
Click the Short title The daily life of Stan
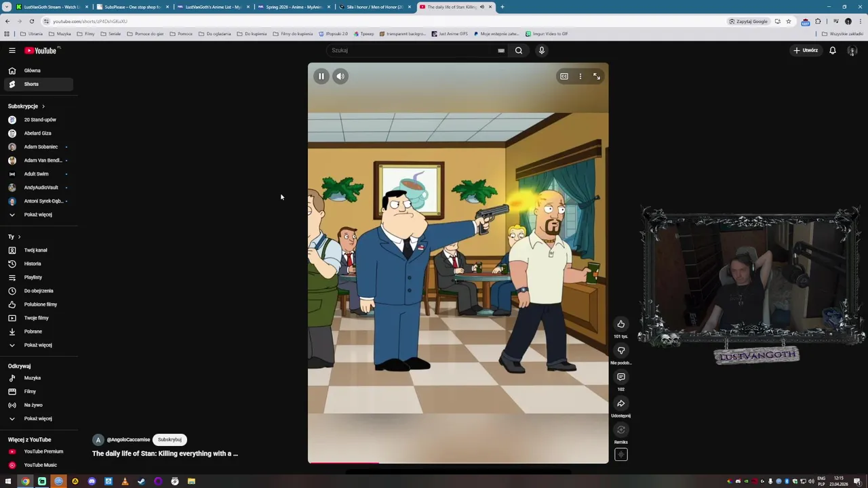point(165,453)
